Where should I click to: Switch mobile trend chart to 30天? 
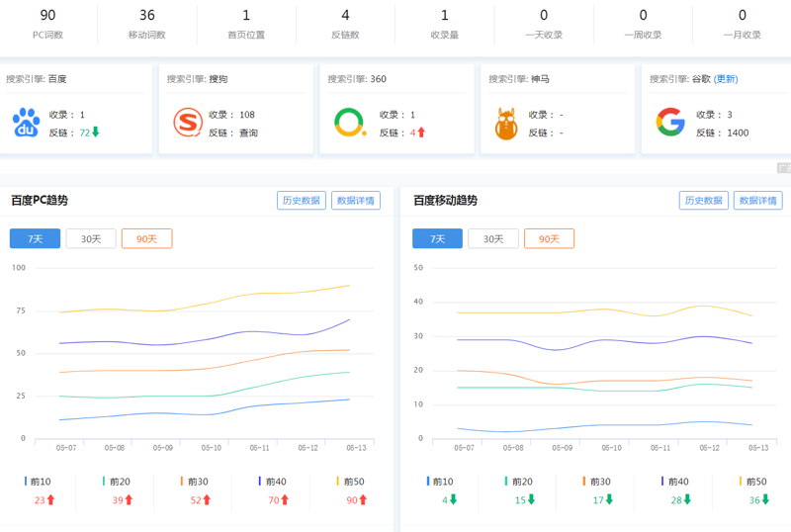coord(492,238)
